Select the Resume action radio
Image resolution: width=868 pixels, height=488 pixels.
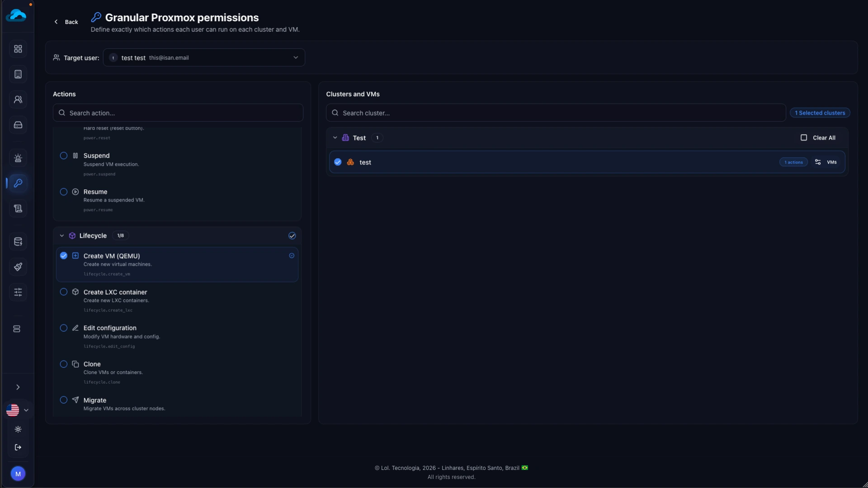coord(64,192)
